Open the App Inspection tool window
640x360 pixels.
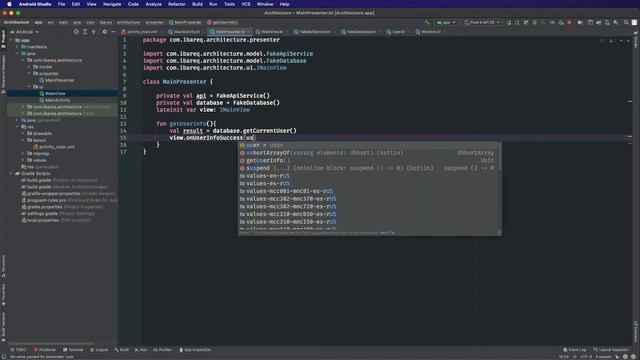coord(195,350)
